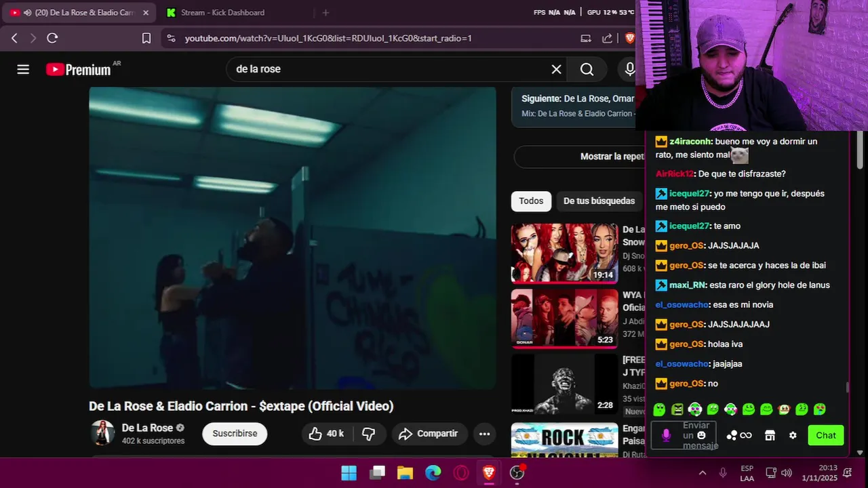
Task: Open the three-dot more actions menu
Action: coord(484,434)
